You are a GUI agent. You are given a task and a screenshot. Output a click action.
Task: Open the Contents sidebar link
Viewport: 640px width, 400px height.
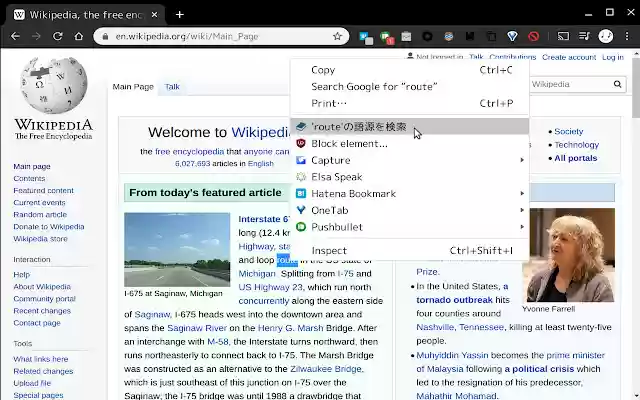29,178
